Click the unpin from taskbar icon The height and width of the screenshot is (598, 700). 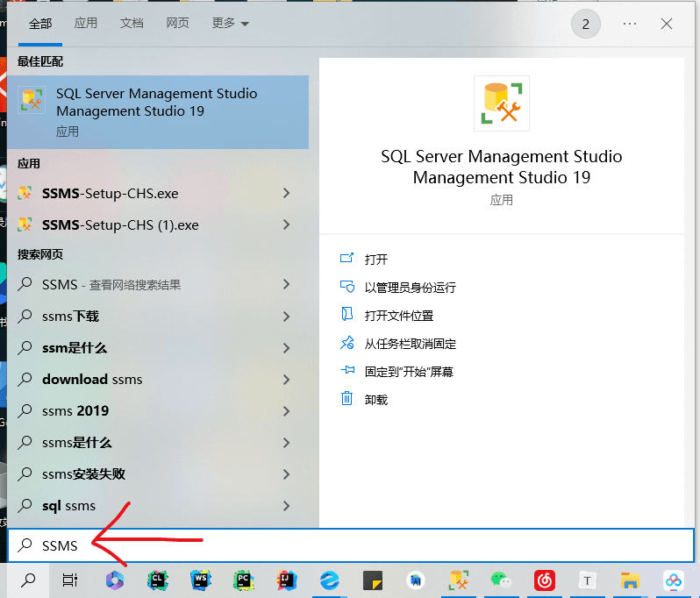346,343
